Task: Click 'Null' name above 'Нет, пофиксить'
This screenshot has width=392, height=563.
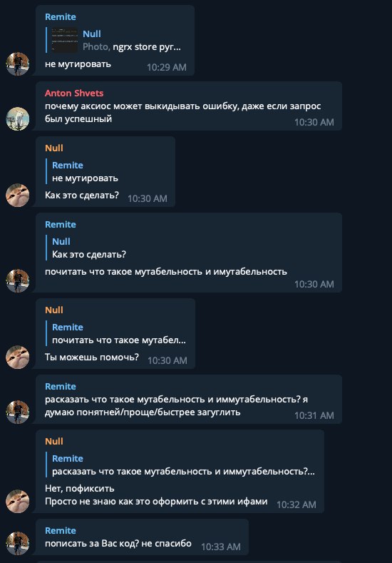Action: [53, 441]
